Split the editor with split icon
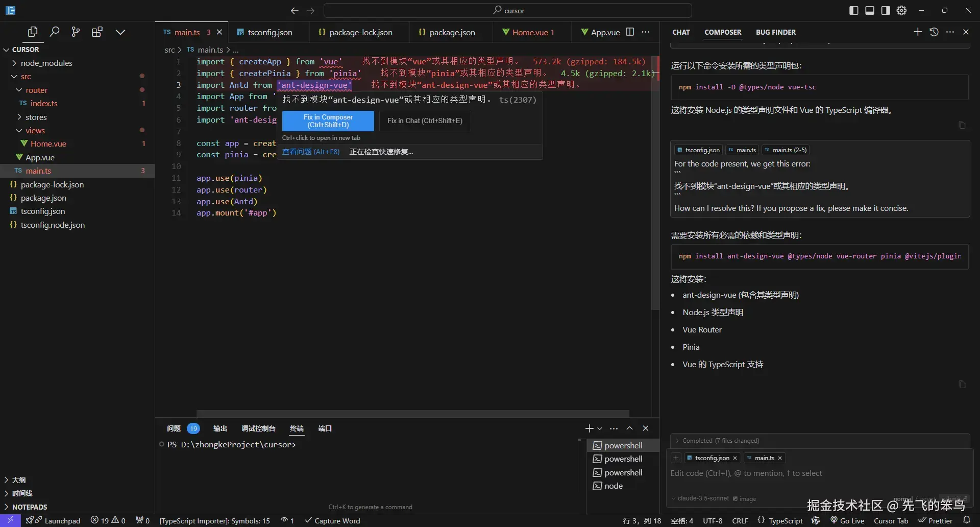 (x=630, y=32)
